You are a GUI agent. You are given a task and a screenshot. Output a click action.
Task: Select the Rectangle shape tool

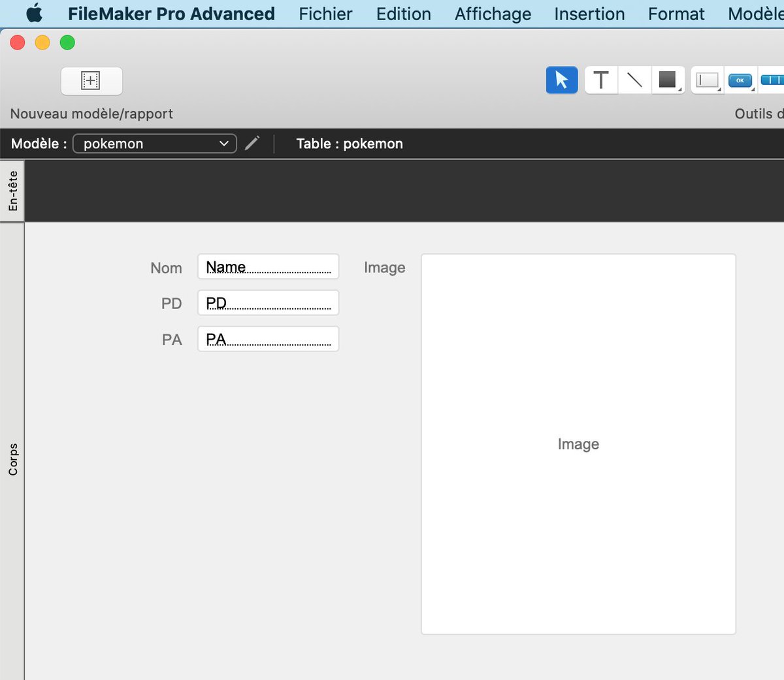point(668,80)
